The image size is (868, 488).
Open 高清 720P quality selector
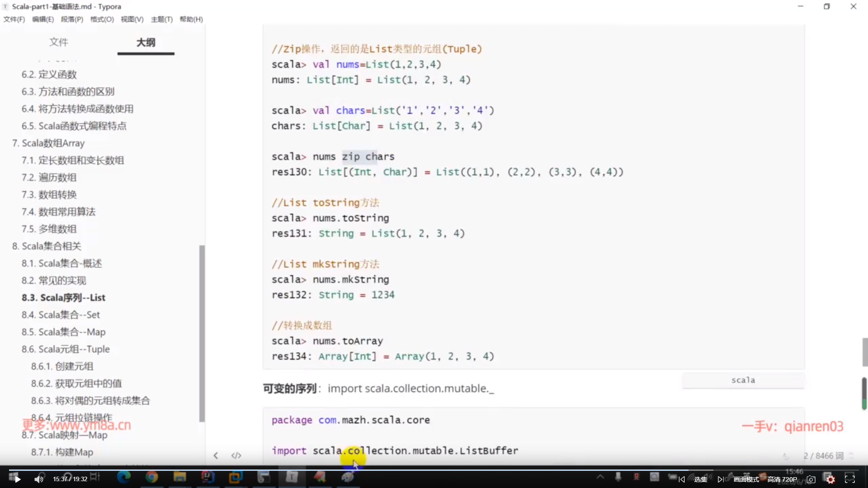782,479
